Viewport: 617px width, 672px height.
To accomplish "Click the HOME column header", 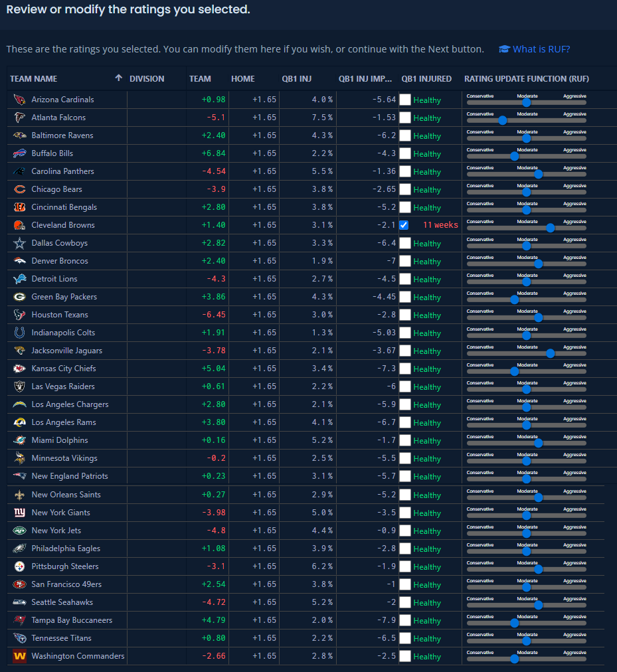I will tap(242, 79).
